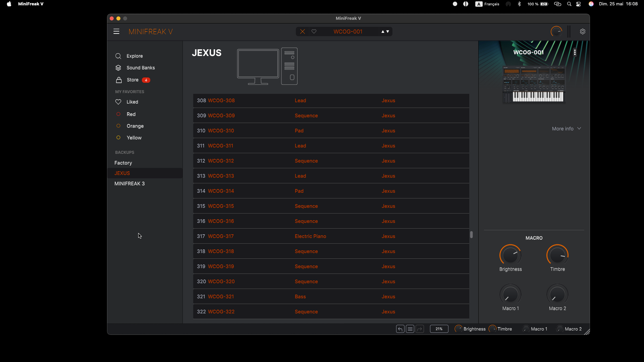Screen dimensions: 644x362
Task: Click the Brightness macro knob in panel
Action: tap(511, 255)
